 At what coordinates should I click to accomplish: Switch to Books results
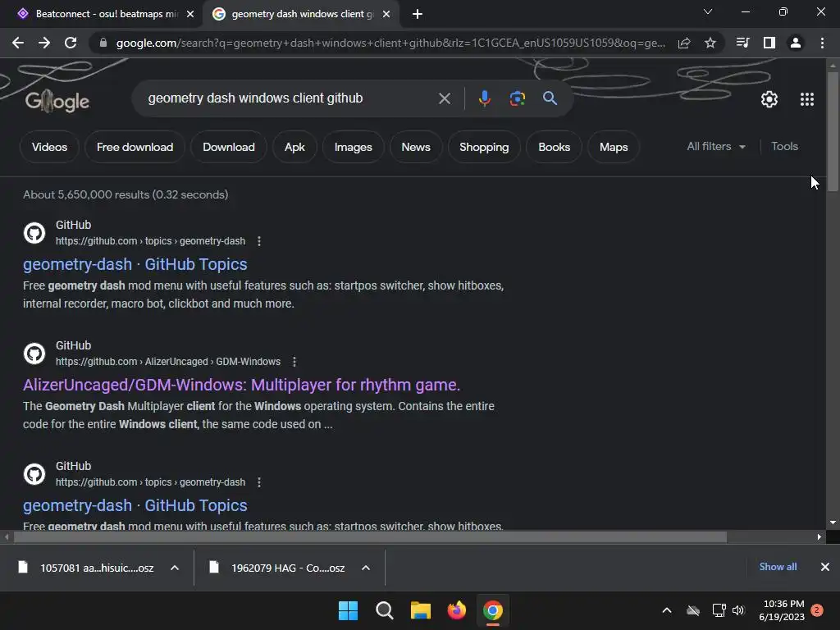tap(554, 147)
